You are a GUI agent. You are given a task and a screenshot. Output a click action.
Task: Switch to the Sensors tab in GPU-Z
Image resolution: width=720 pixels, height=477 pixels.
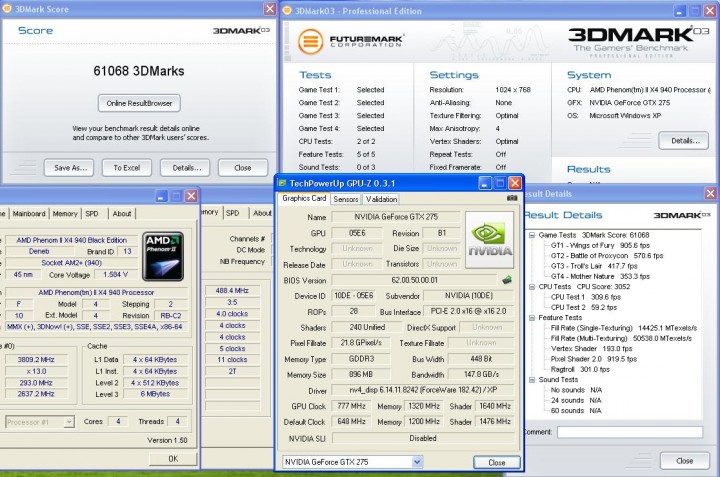tap(345, 199)
